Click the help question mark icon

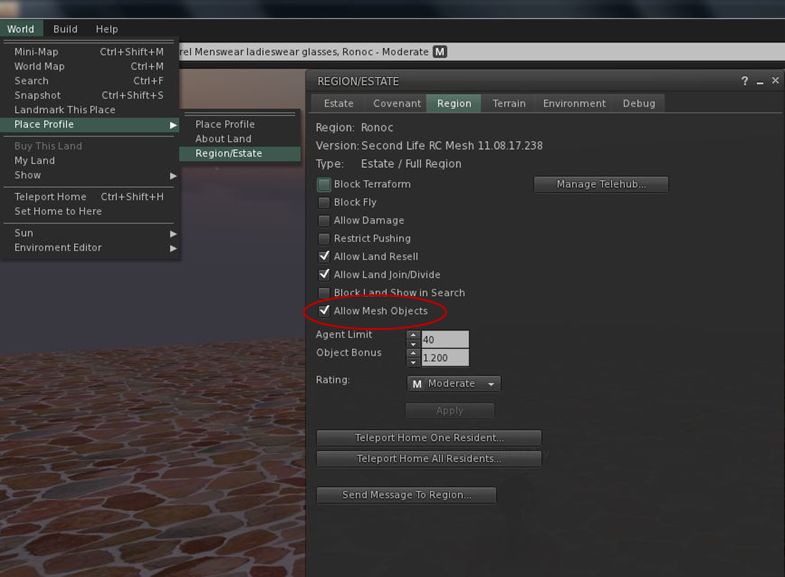[x=744, y=81]
